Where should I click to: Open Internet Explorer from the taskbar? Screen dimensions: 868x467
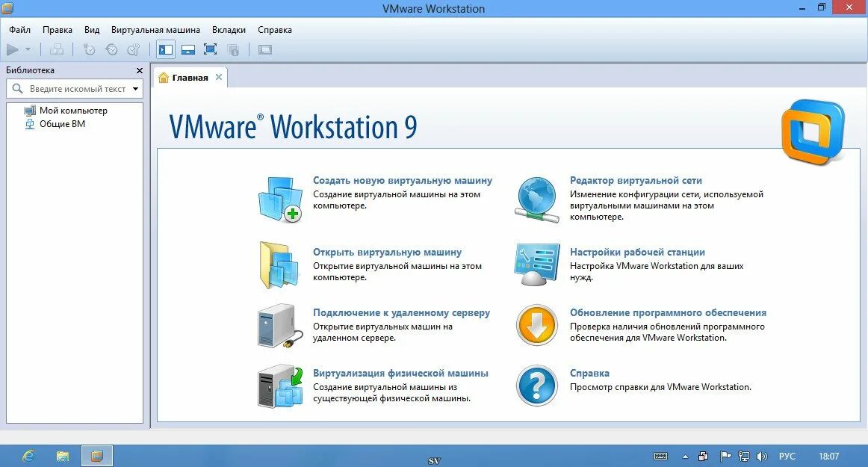[x=28, y=456]
